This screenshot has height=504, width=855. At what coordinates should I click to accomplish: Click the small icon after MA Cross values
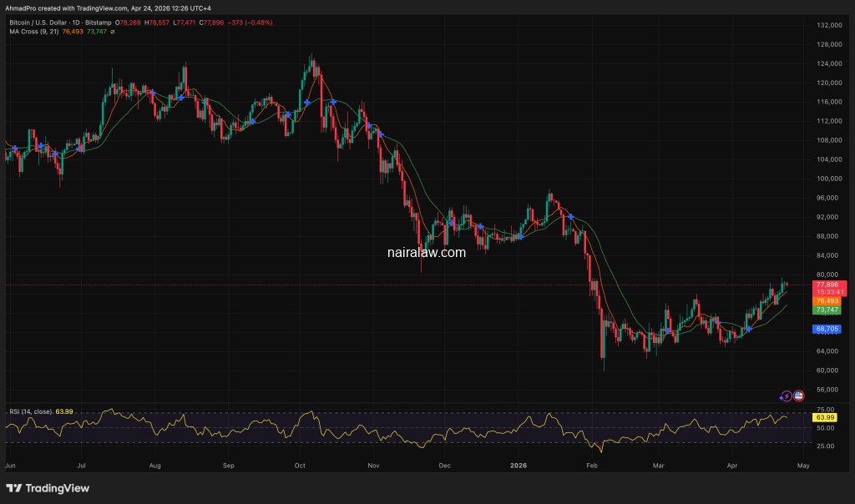tap(113, 32)
